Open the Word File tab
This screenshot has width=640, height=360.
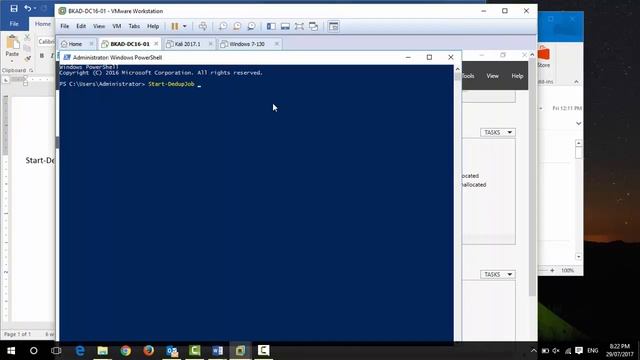click(x=14, y=24)
